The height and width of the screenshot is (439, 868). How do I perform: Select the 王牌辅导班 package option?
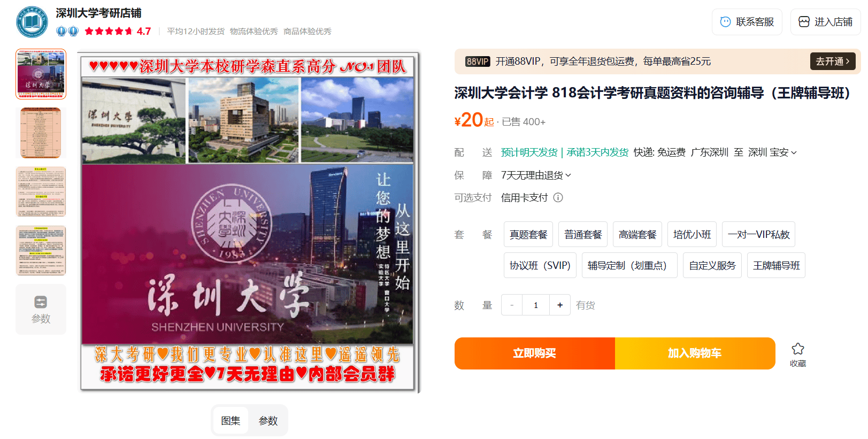click(x=776, y=265)
